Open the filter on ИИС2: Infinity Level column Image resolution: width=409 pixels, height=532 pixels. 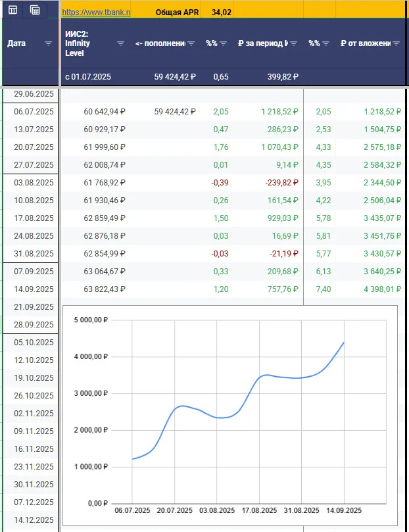(121, 43)
